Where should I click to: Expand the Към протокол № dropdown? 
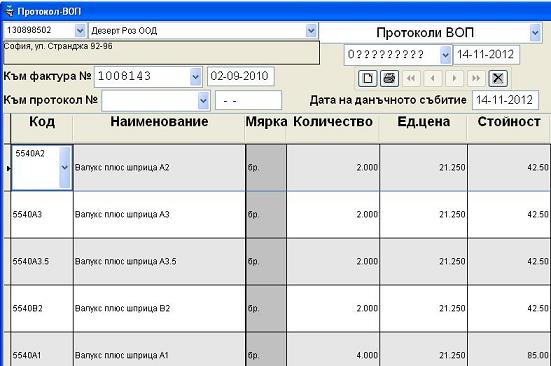203,100
